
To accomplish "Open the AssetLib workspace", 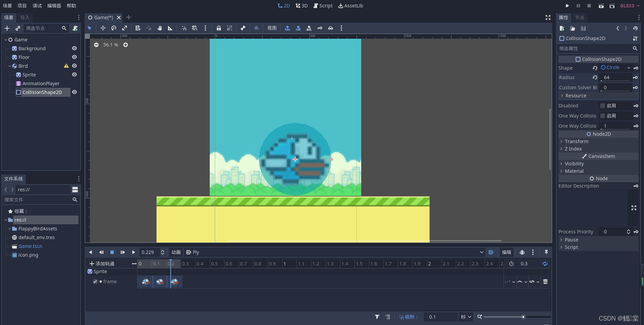I will pyautogui.click(x=350, y=6).
